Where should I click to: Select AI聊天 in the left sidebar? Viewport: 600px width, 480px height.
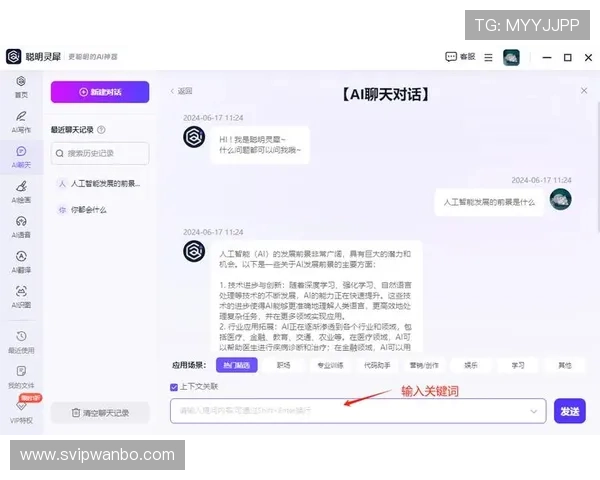(21, 157)
